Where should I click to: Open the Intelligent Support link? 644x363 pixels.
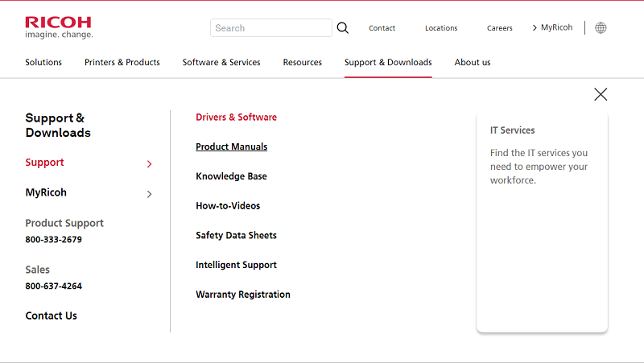(x=236, y=265)
